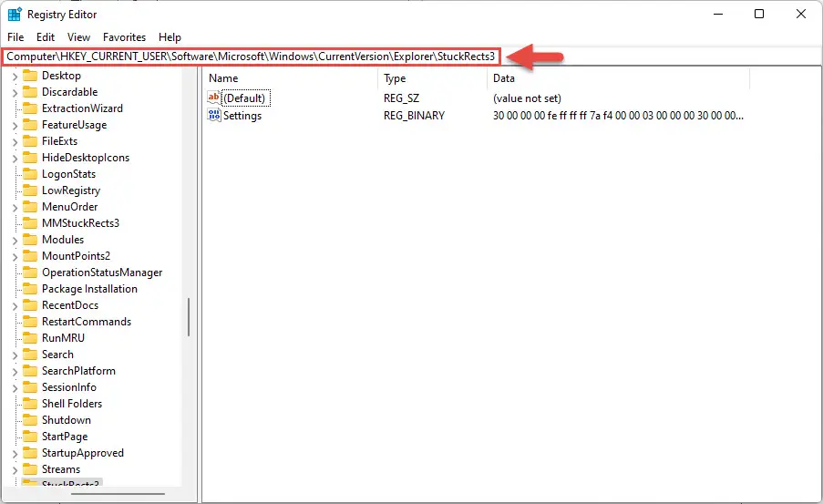Select the Search key label
This screenshot has height=504, width=823.
[57, 355]
